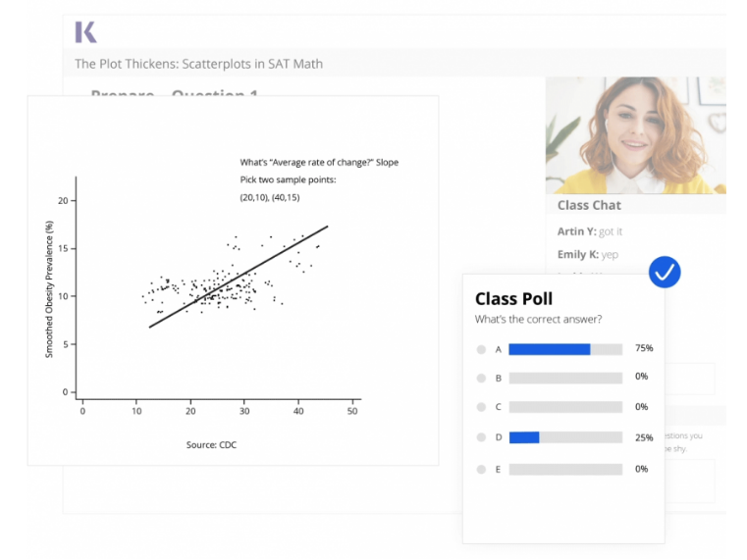Open the Class Chat header
This screenshot has height=560, width=747.
589,205
